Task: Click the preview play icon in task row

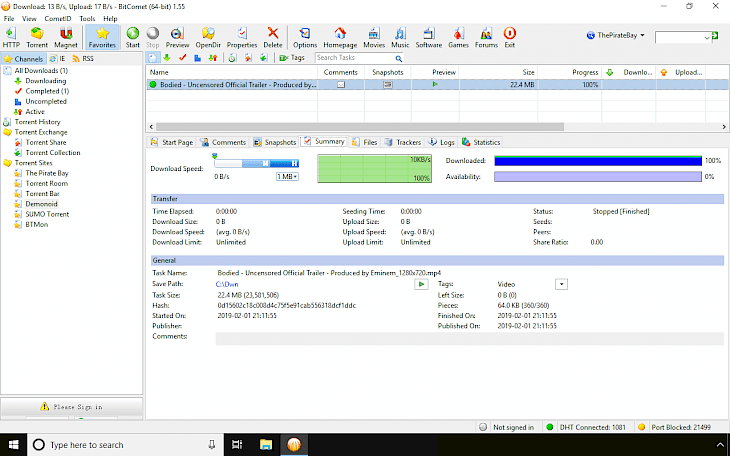Action: [435, 85]
